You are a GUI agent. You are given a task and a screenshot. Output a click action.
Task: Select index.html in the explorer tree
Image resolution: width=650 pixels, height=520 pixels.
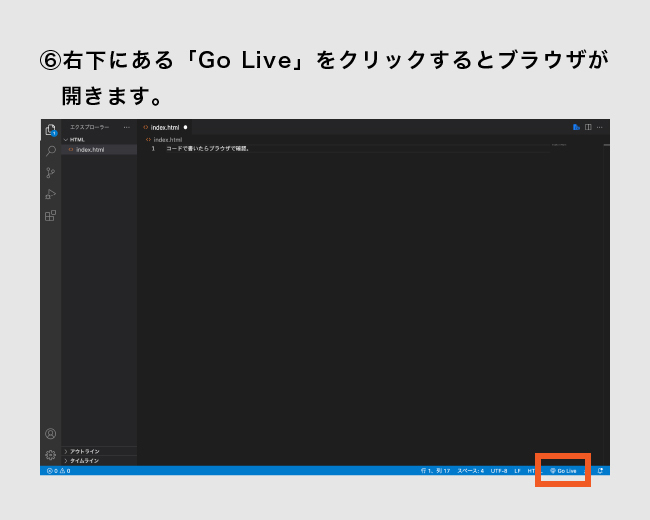pos(90,150)
